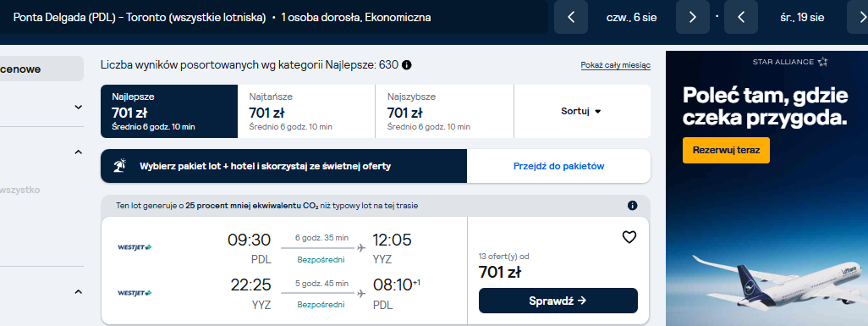Select the Najlepsze sorting tab
Screen dimensions: 868x326
169,112
